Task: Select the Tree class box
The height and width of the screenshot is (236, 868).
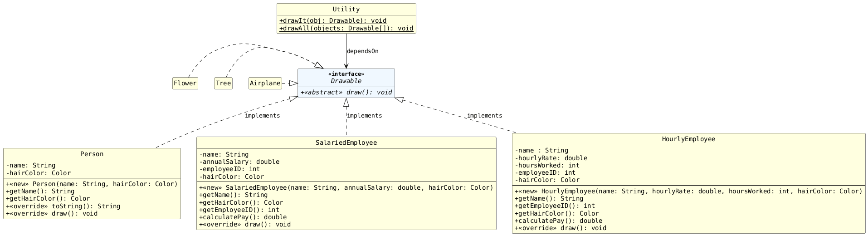Action: tap(223, 83)
